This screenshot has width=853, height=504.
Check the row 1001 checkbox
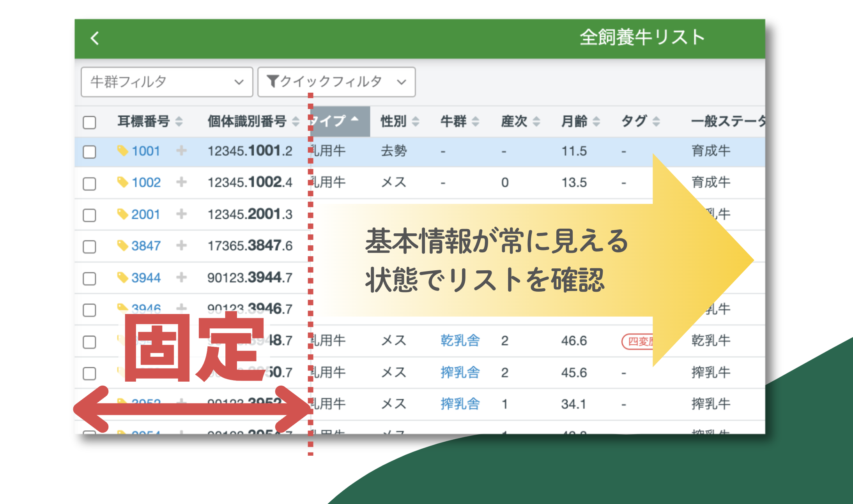point(89,152)
